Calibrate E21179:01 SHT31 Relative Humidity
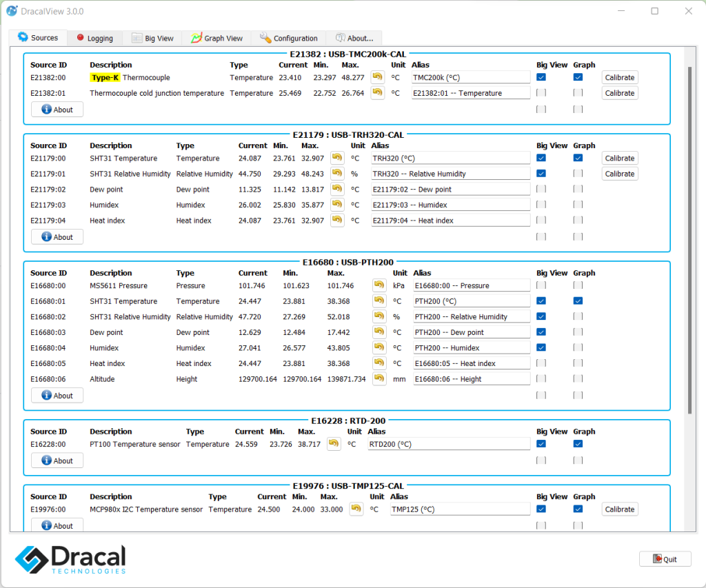Image resolution: width=706 pixels, height=588 pixels. [620, 174]
